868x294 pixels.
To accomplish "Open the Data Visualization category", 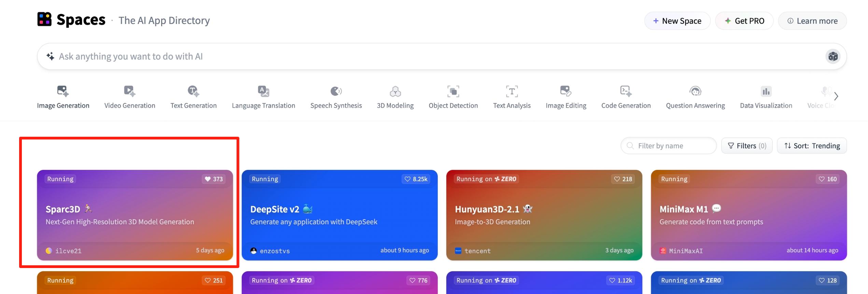I will coord(766,97).
